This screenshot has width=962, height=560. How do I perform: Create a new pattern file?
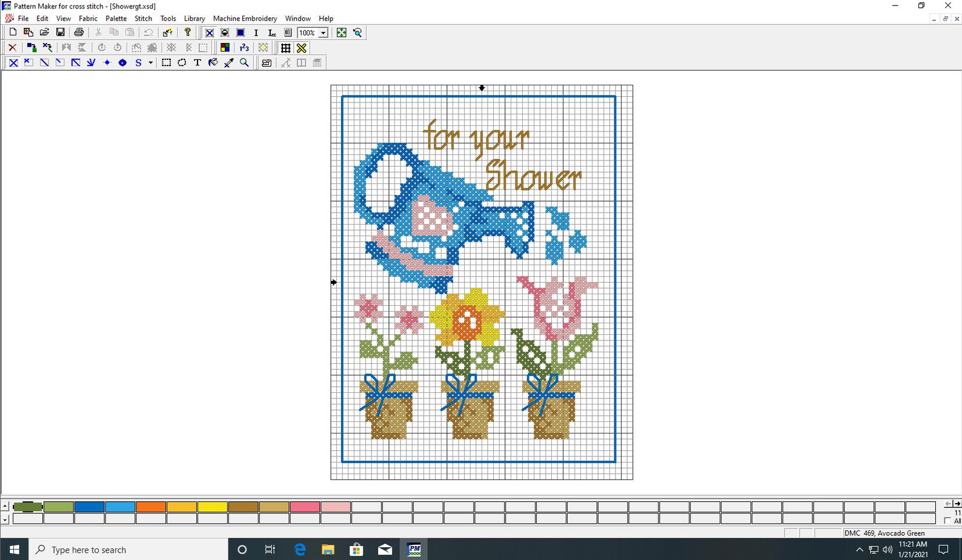[x=13, y=33]
